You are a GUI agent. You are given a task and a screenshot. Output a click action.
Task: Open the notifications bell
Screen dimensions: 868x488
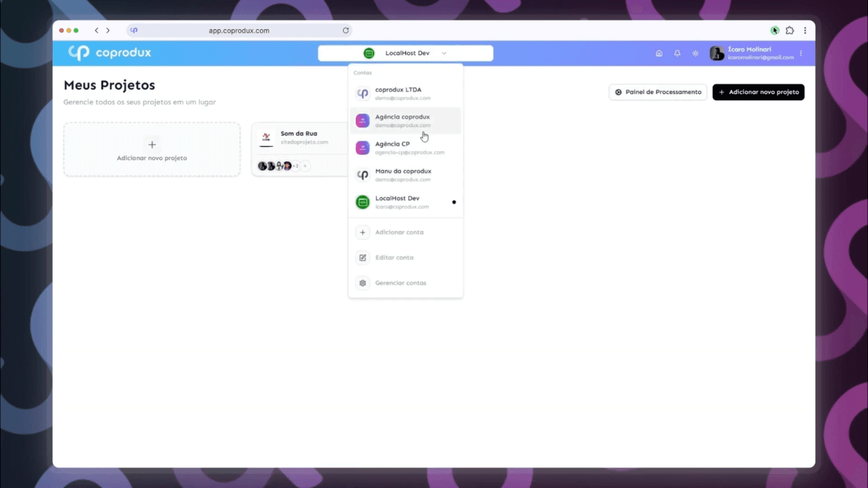[677, 53]
